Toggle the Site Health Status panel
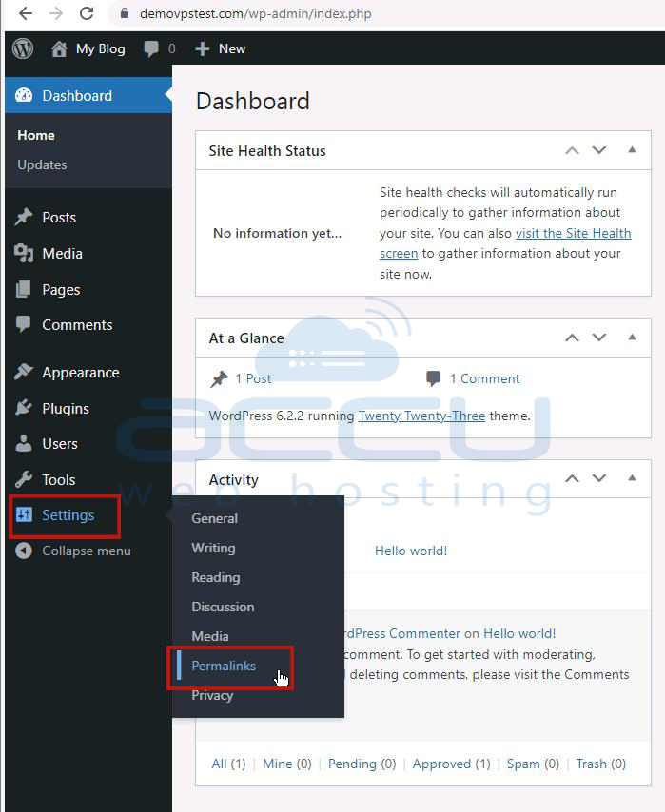 [632, 150]
